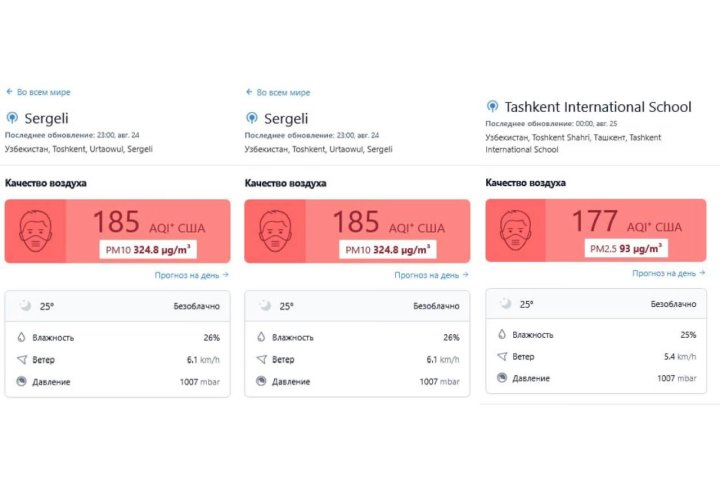Click the moon icon in the middle Sergeli weather box

click(264, 306)
